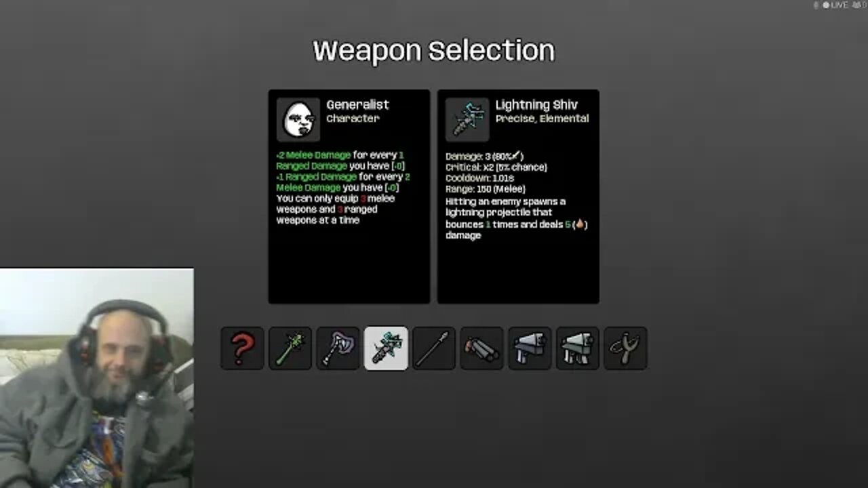Click the LIVE stream indicator
The width and height of the screenshot is (868, 488).
point(835,5)
